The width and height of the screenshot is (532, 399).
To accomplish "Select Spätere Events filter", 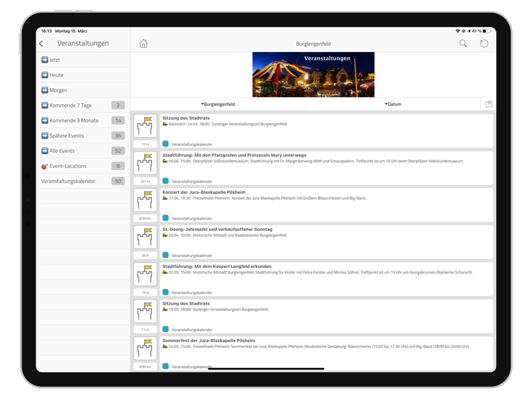I will click(x=83, y=136).
